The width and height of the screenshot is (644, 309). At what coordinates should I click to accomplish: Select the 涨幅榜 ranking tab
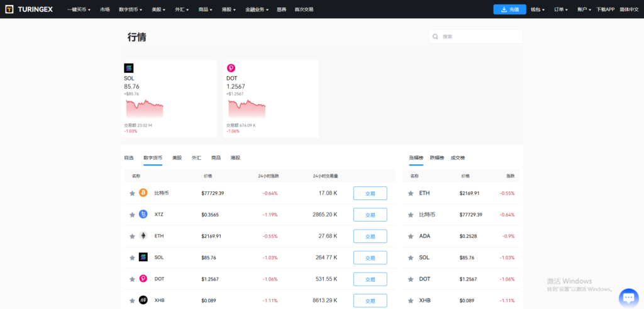coord(416,158)
